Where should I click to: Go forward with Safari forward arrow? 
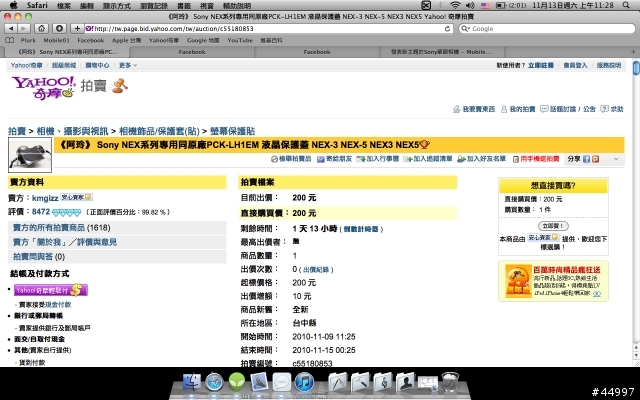24,29
